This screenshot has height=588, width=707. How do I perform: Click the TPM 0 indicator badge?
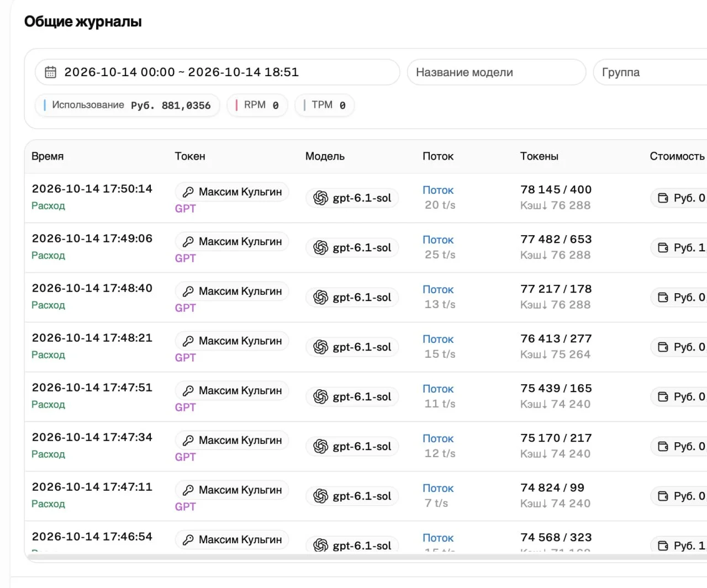click(x=325, y=105)
